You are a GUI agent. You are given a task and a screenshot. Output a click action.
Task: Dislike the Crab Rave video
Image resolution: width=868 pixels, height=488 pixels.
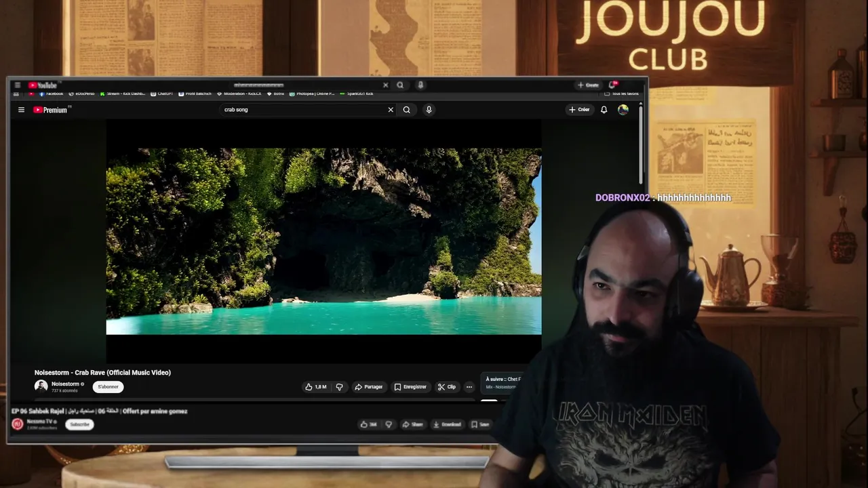tap(340, 387)
